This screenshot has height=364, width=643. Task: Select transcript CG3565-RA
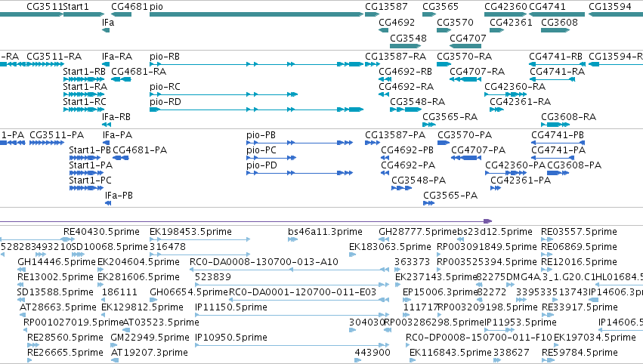450,117
